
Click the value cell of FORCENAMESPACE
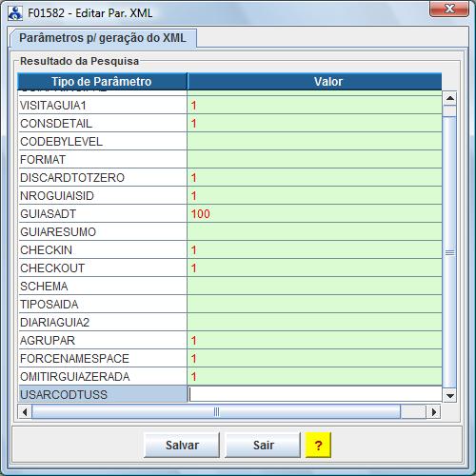pos(315,358)
